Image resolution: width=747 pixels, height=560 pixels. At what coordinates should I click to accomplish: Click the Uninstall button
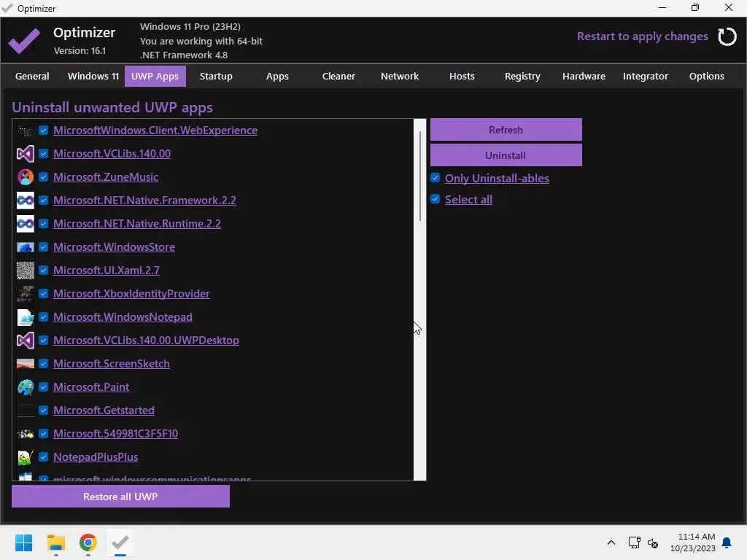coord(506,155)
